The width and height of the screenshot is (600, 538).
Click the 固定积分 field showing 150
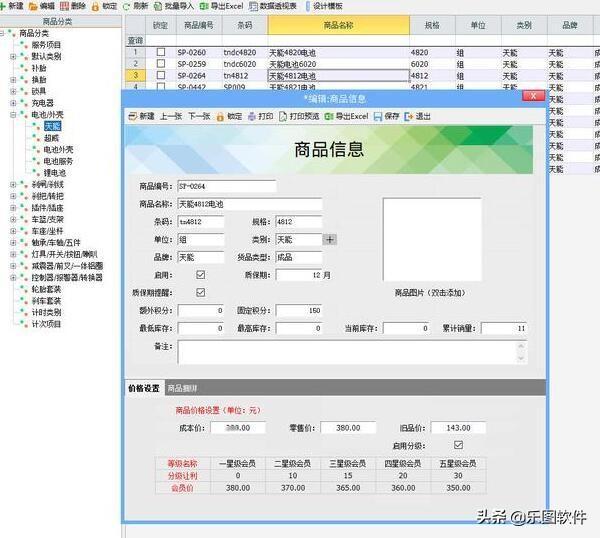pos(298,310)
